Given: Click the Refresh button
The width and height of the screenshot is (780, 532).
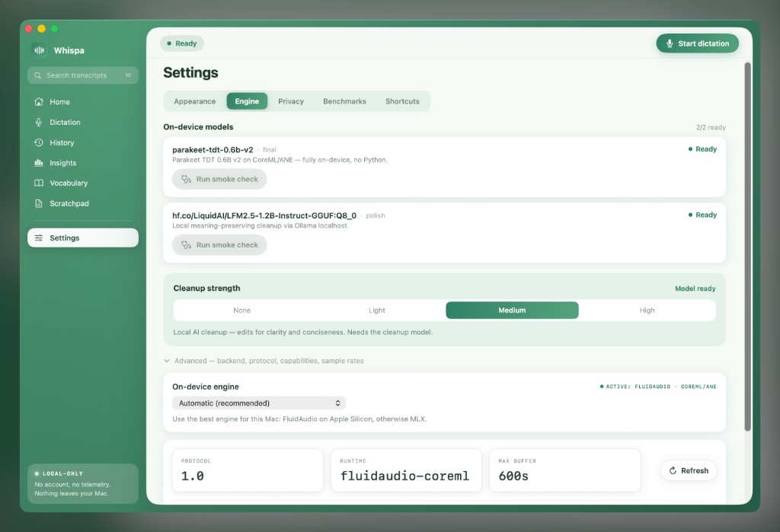Looking at the screenshot, I should (689, 470).
